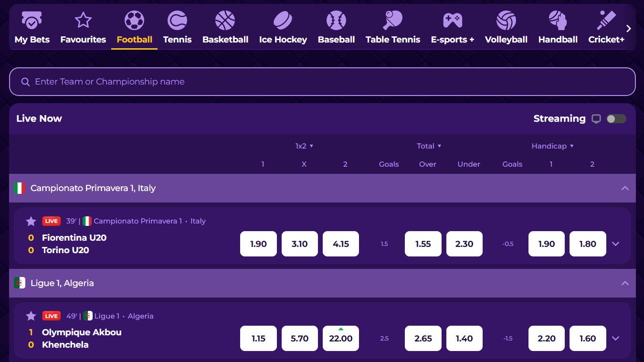Select Olympique Akbou handicap odds 2.20
This screenshot has height=362, width=644.
pos(547,339)
